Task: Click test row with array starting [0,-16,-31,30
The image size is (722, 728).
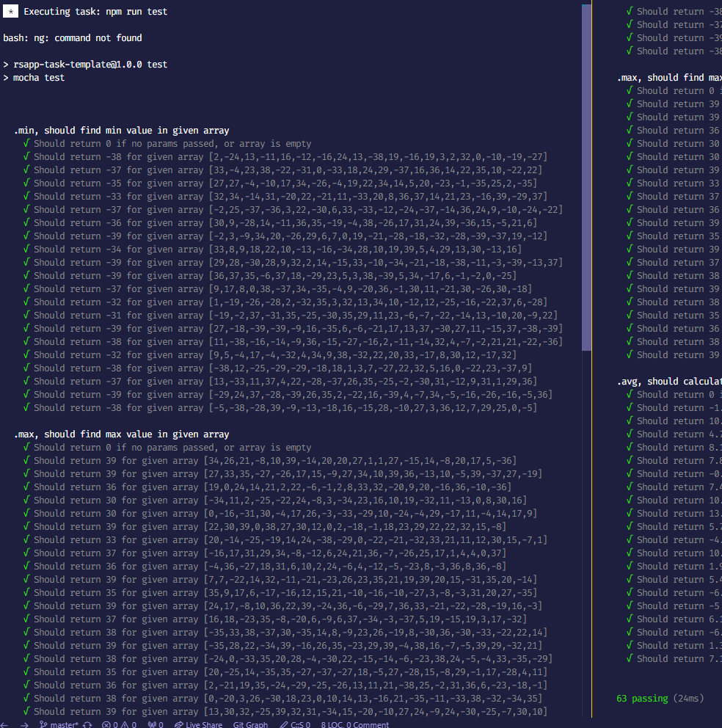Action: tap(280, 514)
